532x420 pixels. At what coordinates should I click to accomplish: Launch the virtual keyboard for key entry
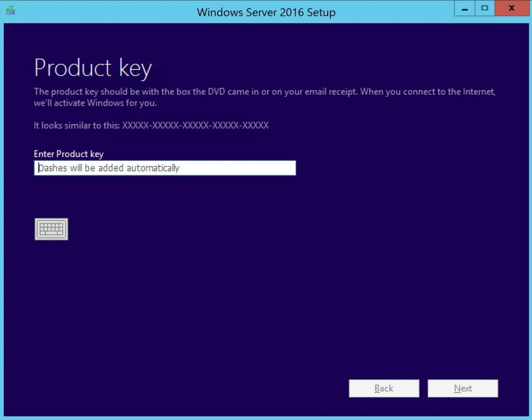point(51,228)
